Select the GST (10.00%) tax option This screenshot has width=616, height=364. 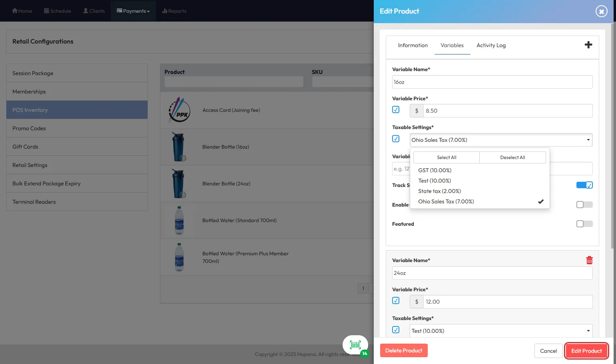(435, 170)
